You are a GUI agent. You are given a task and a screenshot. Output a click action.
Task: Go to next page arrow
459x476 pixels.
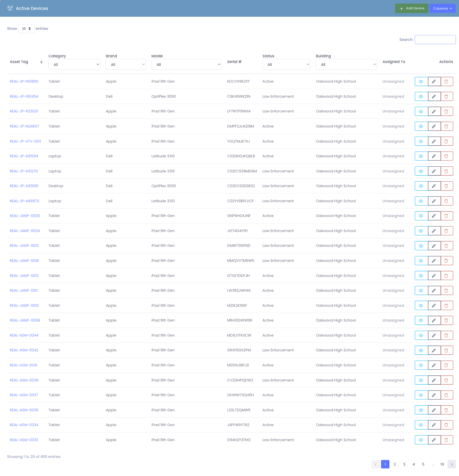coord(452,464)
